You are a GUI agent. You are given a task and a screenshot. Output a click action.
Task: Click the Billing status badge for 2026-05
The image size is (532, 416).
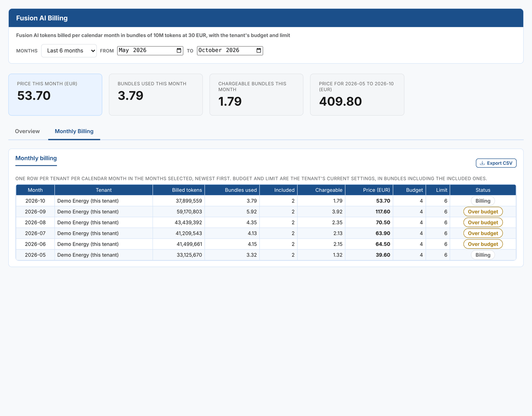[483, 255]
